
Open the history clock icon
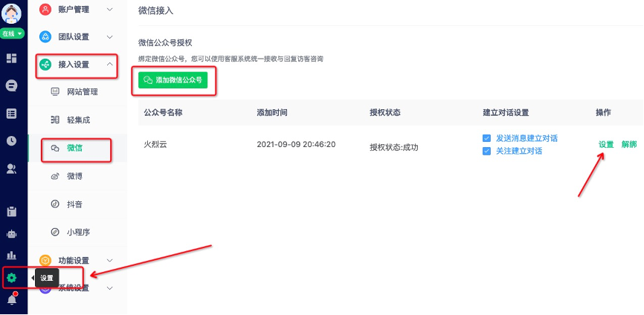point(11,141)
